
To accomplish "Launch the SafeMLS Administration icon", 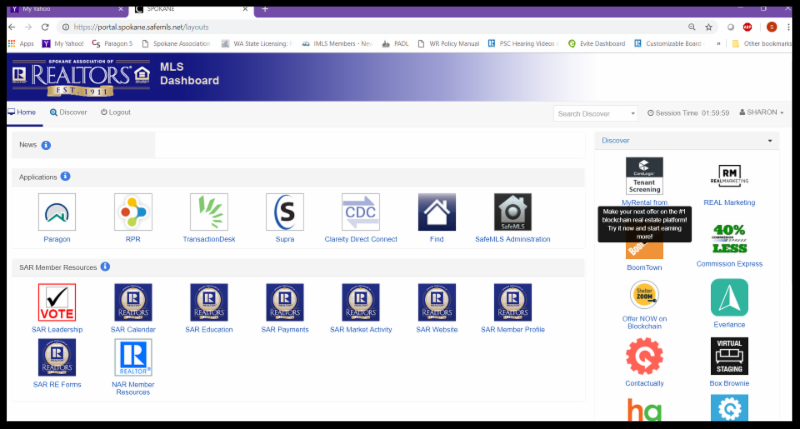I will pos(512,212).
